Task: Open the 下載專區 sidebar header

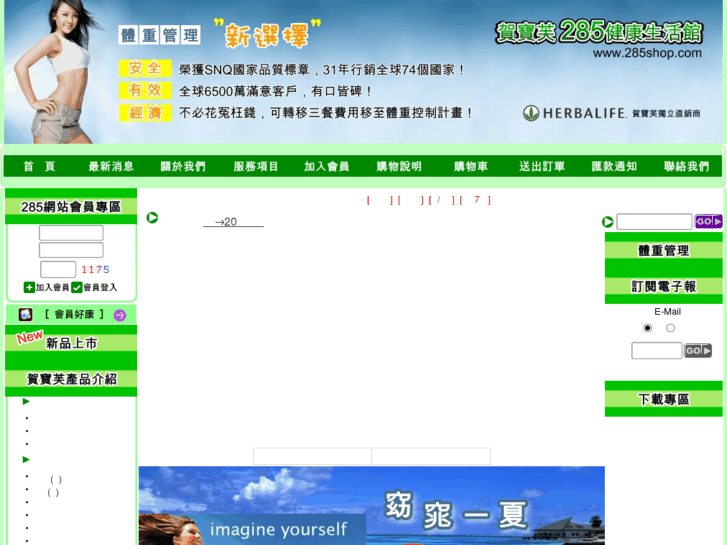Action: (663, 399)
